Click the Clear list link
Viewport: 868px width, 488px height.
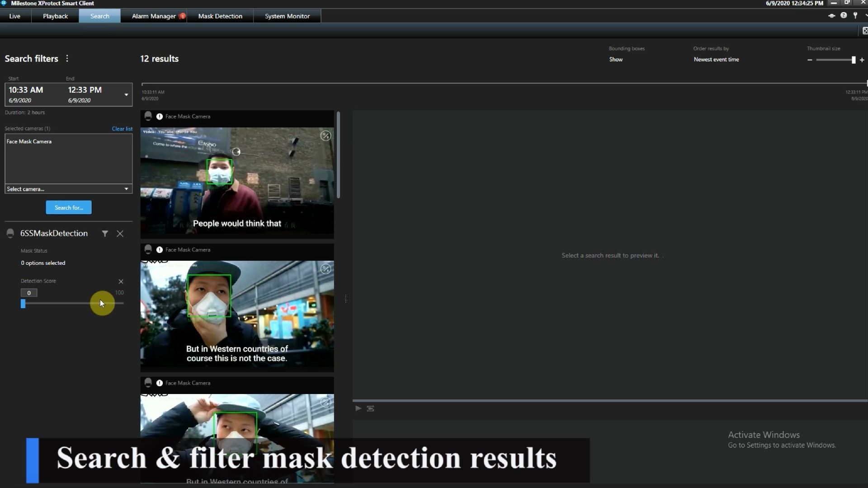click(122, 129)
